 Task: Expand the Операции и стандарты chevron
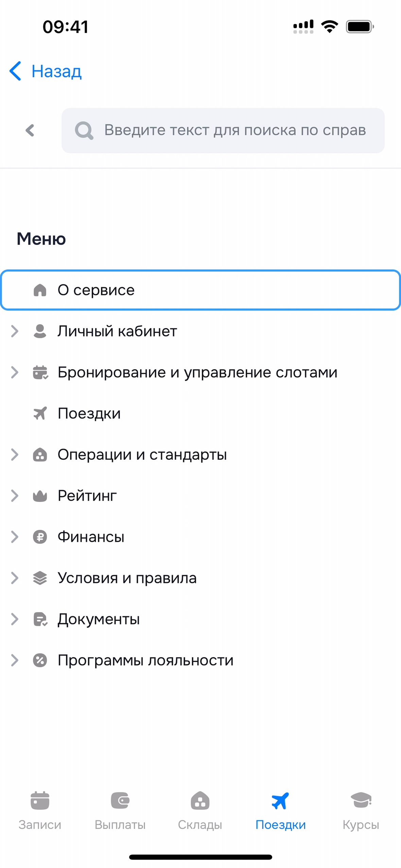point(14,454)
